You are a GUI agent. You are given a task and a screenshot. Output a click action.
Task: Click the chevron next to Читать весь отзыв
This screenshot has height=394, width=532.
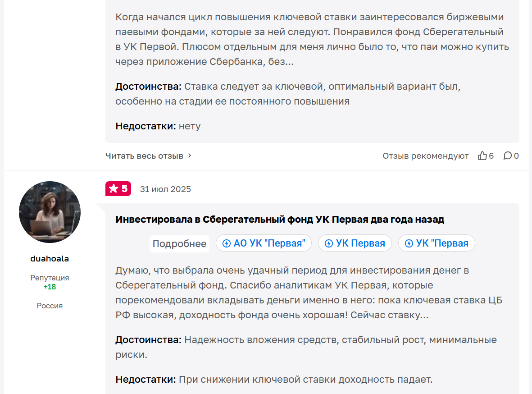point(189,156)
